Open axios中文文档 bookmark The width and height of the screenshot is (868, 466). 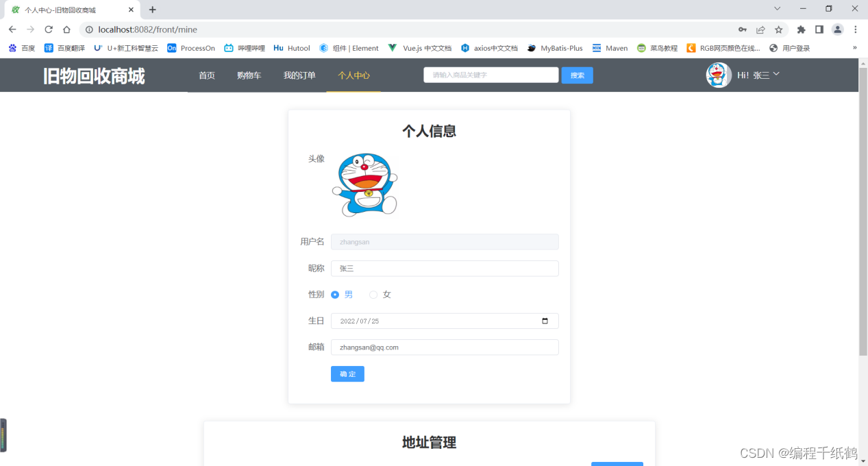pyautogui.click(x=489, y=48)
